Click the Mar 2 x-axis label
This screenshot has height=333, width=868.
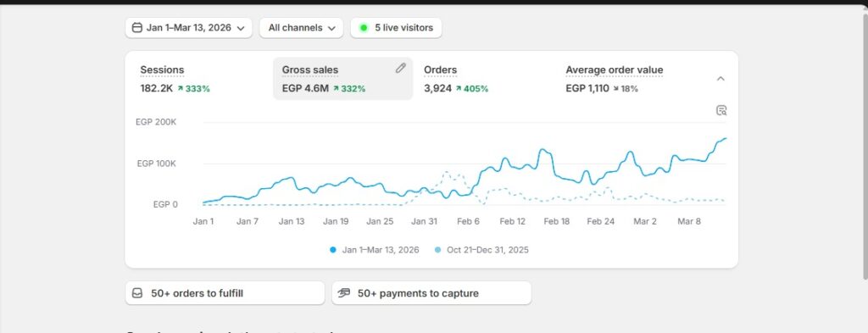coord(645,222)
